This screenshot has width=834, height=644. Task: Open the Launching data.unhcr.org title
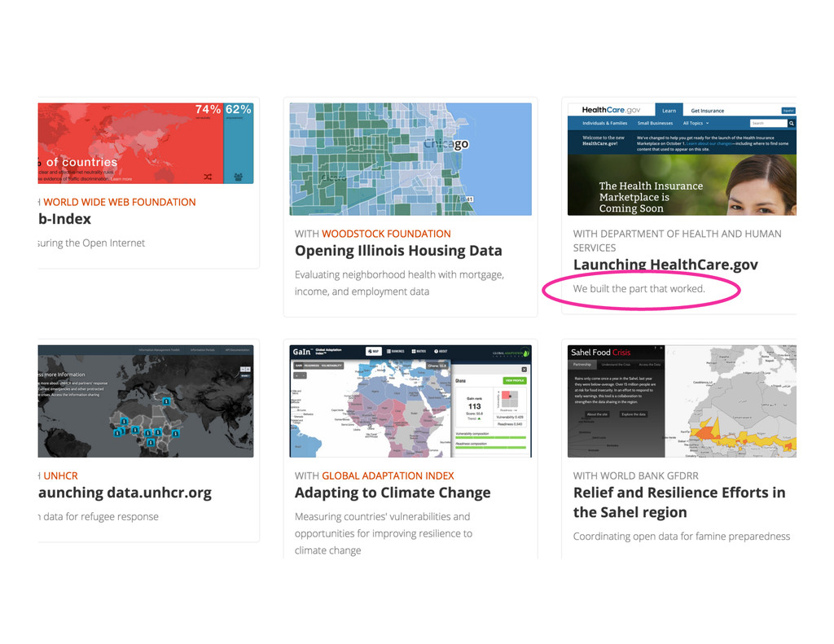coord(125,493)
